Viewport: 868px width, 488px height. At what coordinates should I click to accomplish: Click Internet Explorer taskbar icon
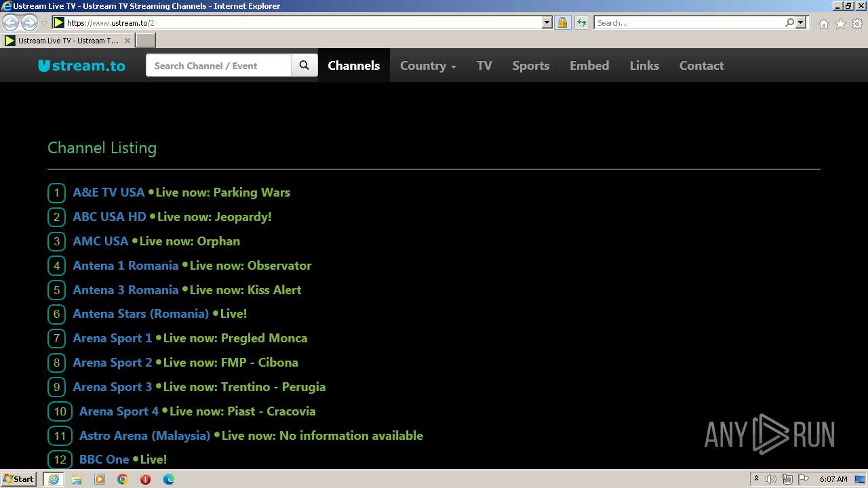(x=54, y=479)
